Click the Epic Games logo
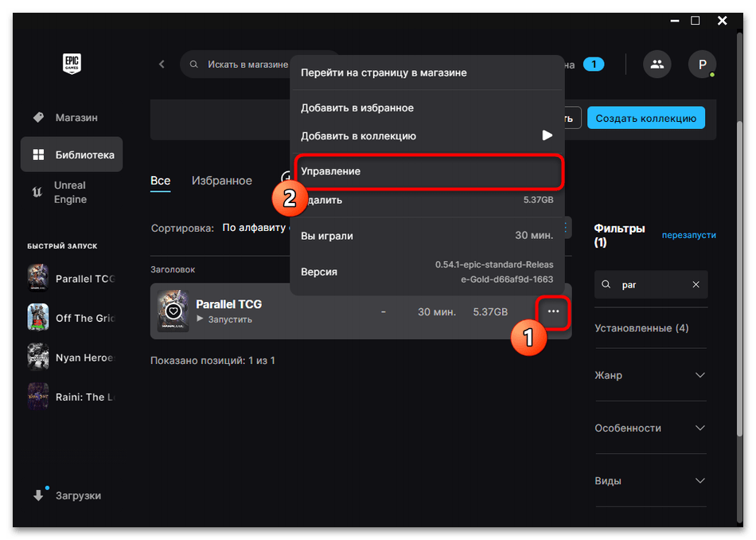 [72, 63]
